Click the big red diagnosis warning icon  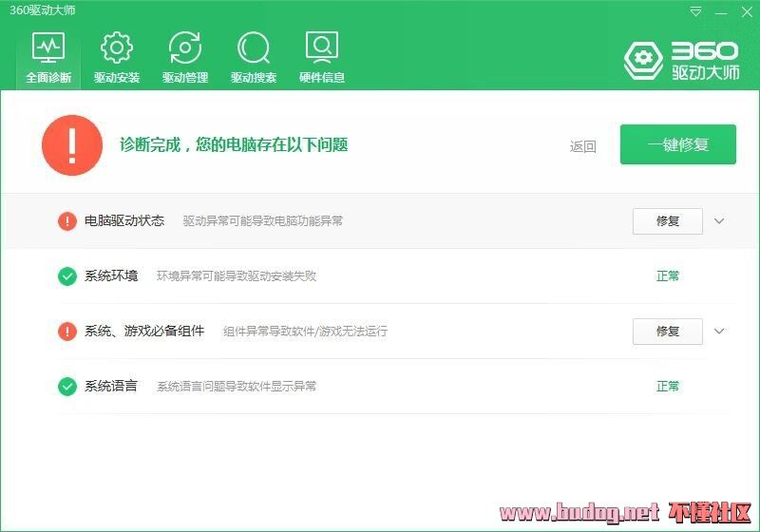pos(72,144)
